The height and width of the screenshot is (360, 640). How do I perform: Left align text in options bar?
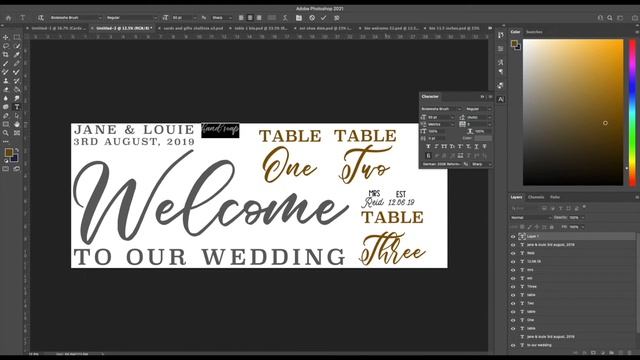tap(241, 18)
